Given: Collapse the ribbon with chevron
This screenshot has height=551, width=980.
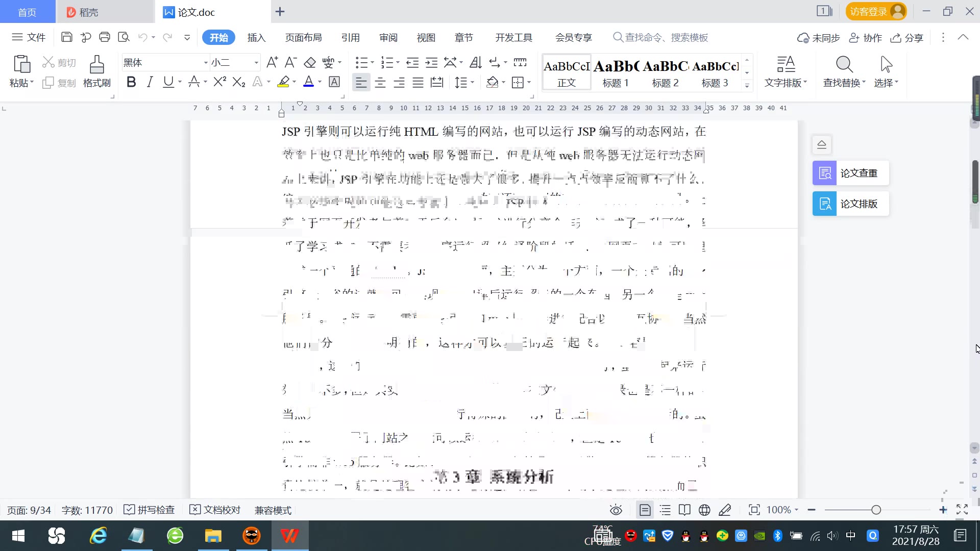Looking at the screenshot, I should (963, 37).
